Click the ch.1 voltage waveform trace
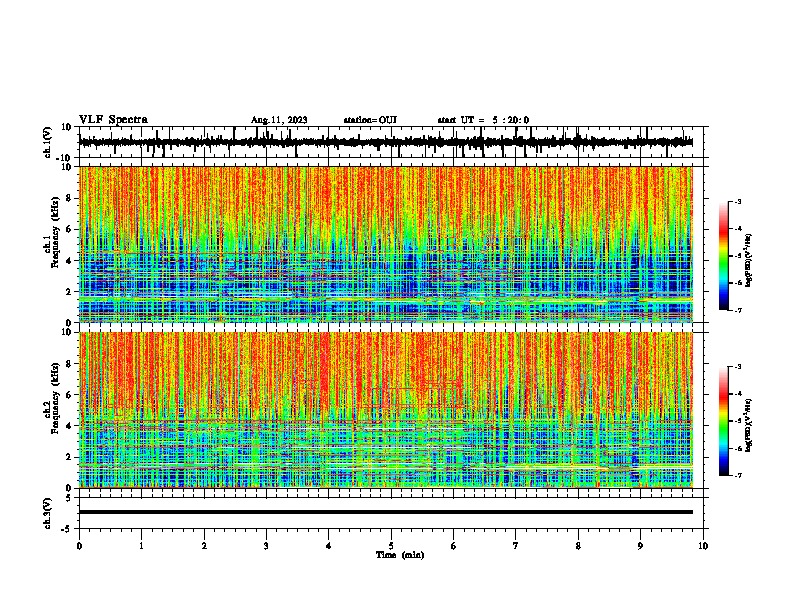Viewport: 792px width, 612px height. coord(386,142)
